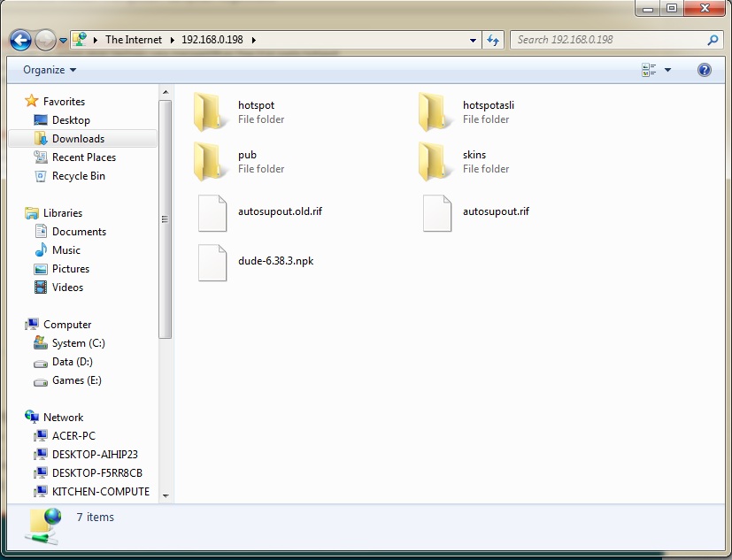Open the change view dropdown arrow
732x560 pixels.
point(667,69)
